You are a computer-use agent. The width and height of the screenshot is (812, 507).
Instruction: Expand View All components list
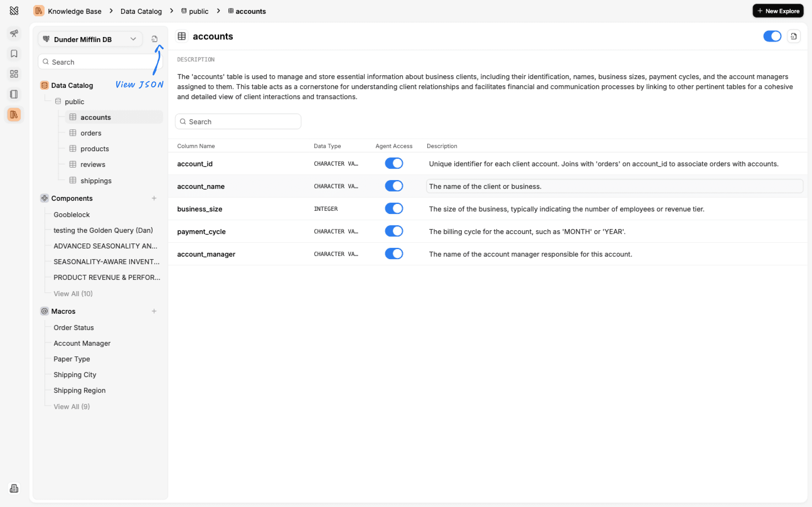tap(73, 293)
